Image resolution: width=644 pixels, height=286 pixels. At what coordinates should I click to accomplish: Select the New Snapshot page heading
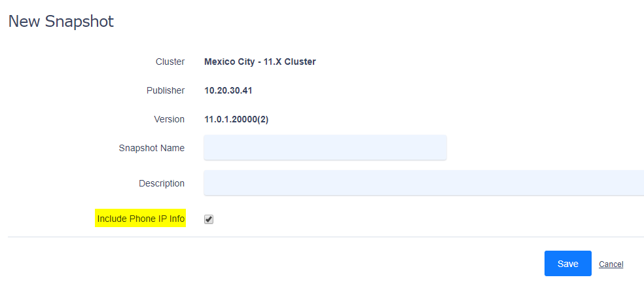pos(61,22)
